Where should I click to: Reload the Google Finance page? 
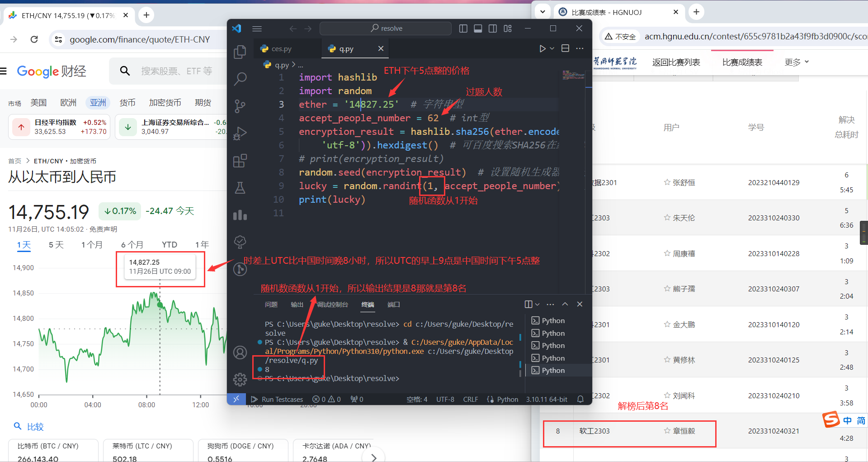pyautogui.click(x=34, y=39)
